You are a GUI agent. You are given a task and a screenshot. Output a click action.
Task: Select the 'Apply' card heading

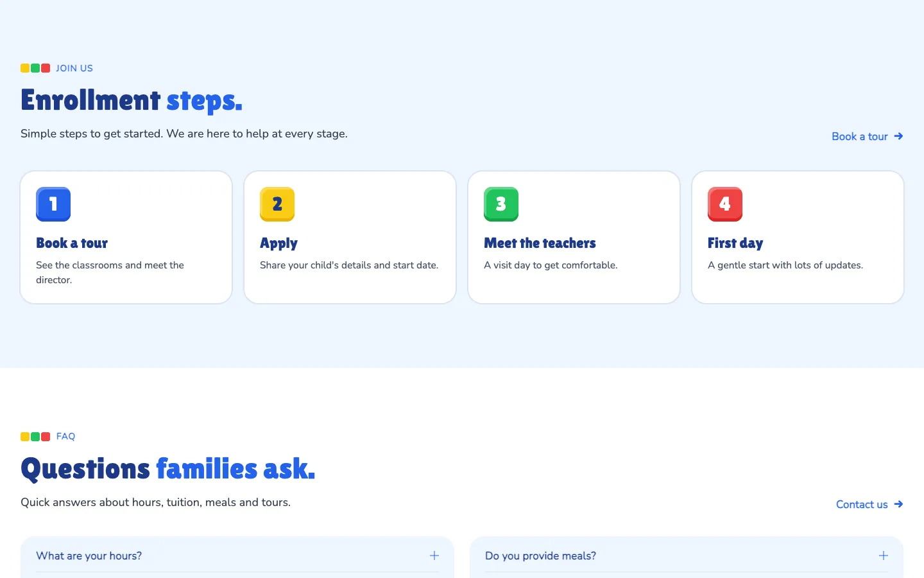[x=278, y=243]
